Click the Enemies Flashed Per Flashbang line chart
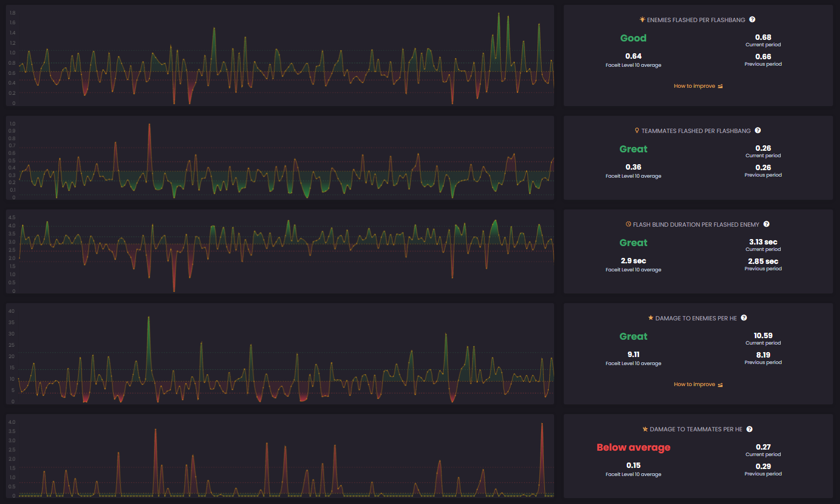Image resolution: width=840 pixels, height=504 pixels. tap(280, 55)
